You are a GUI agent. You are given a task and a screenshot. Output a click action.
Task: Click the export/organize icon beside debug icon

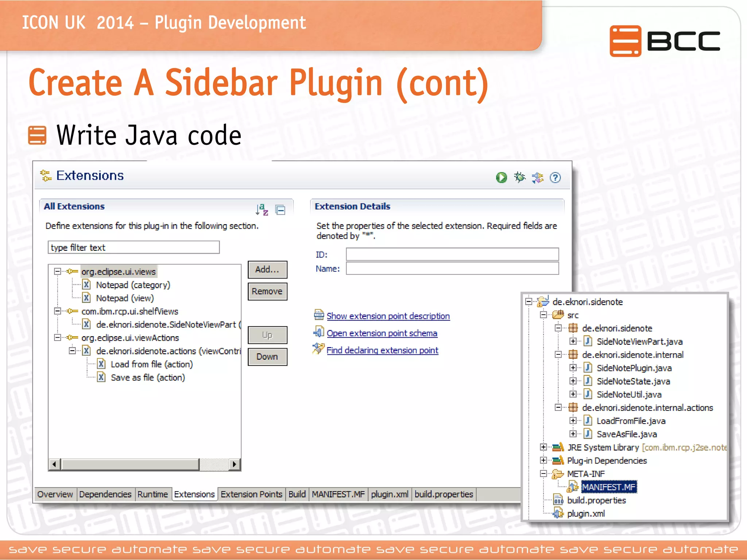pos(537,178)
